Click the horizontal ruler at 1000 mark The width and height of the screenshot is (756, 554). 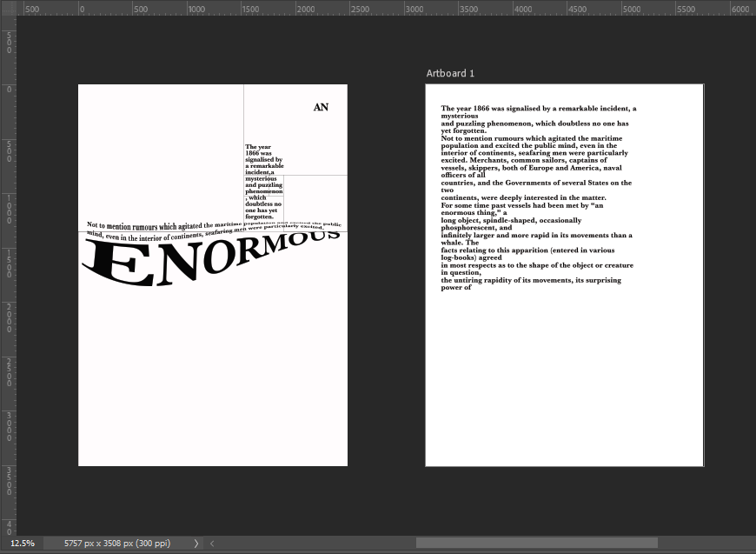coord(196,9)
